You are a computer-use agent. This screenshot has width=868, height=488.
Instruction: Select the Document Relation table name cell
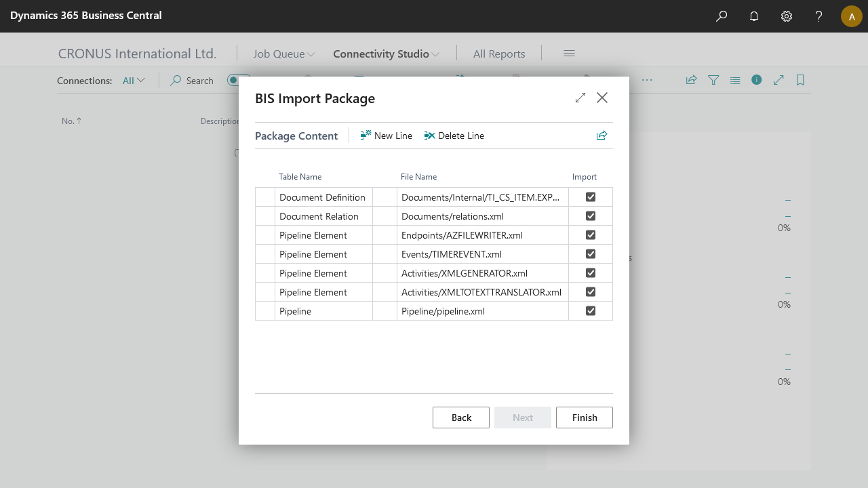pyautogui.click(x=324, y=216)
